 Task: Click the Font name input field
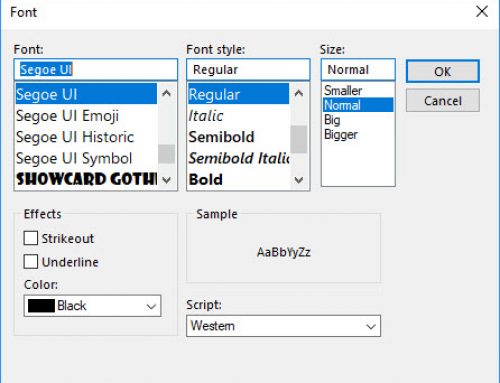pos(96,70)
